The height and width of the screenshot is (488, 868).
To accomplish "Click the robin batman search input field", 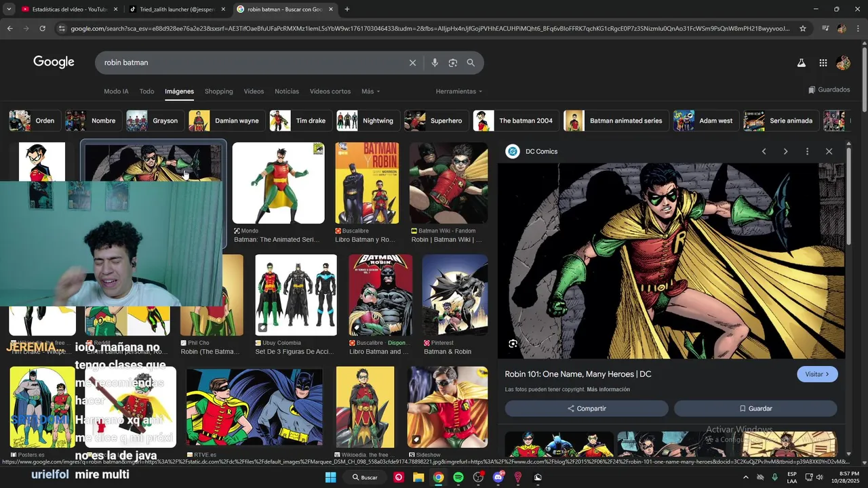I will tap(251, 62).
